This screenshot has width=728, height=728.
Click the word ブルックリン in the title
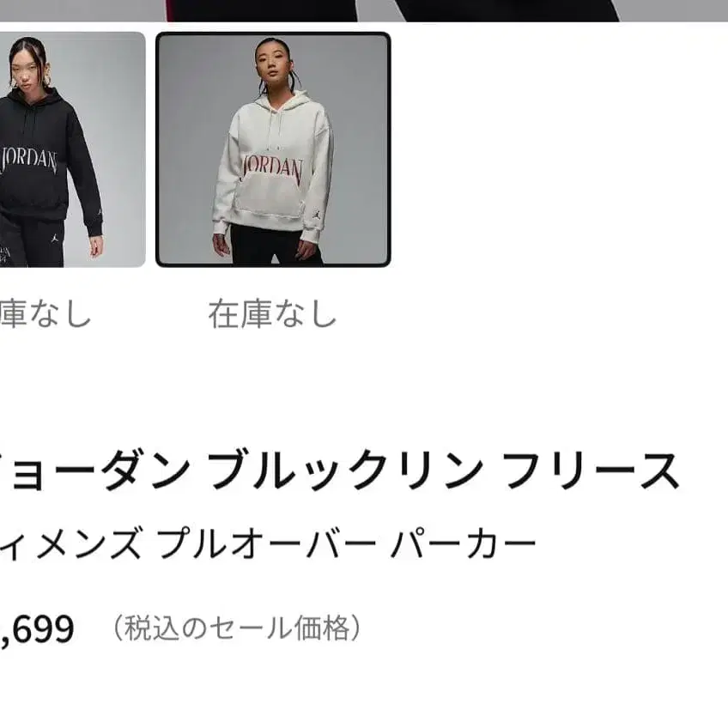click(x=345, y=470)
